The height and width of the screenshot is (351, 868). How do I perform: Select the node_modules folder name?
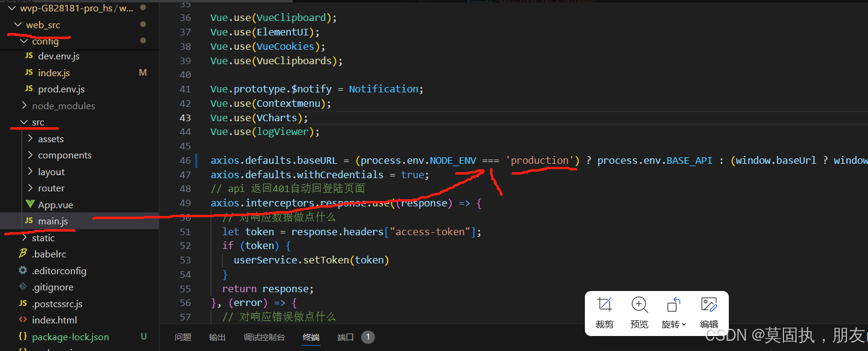pyautogui.click(x=64, y=106)
